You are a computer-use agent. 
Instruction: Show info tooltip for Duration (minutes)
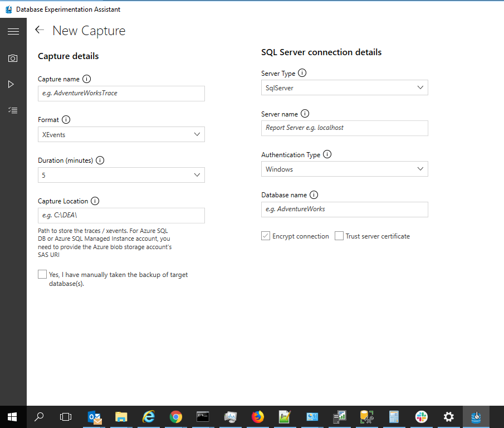100,160
